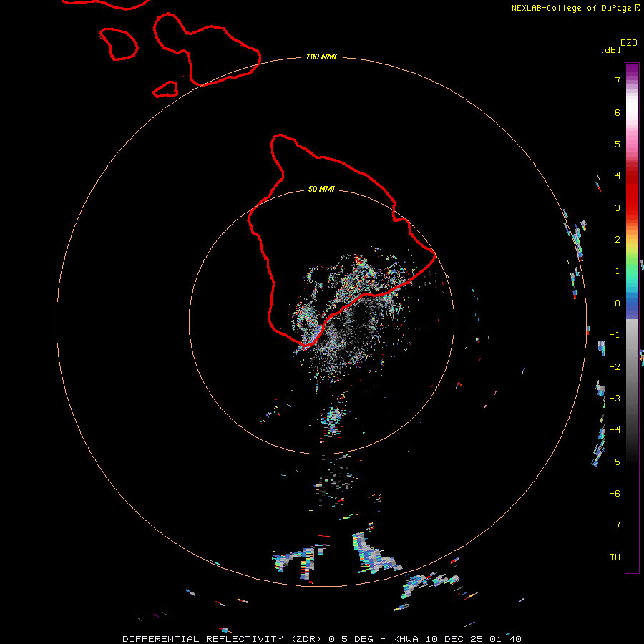This screenshot has height=644, width=644.
Task: Click the 7 value on the color scale
Action: pyautogui.click(x=618, y=80)
